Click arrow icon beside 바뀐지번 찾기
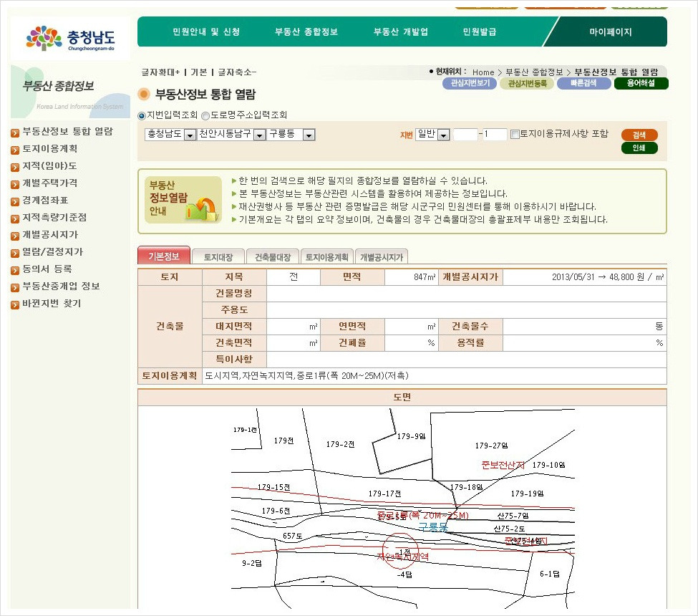This screenshot has height=616, width=698. click(15, 304)
